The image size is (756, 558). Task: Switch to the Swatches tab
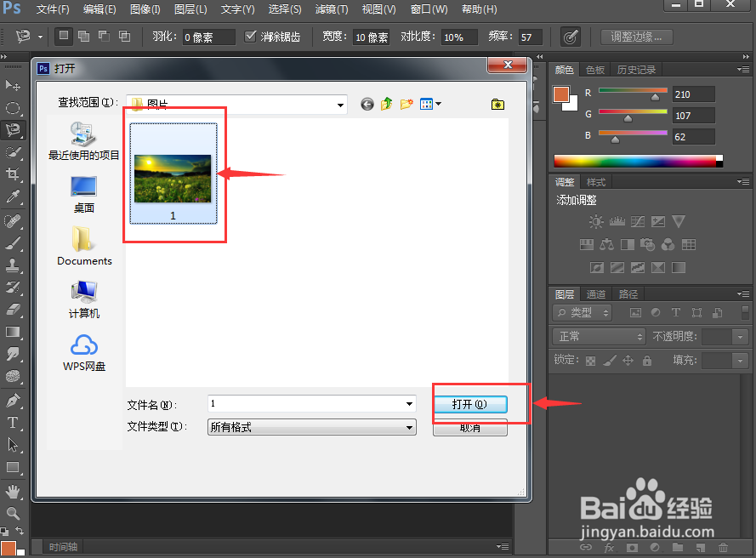pyautogui.click(x=595, y=70)
